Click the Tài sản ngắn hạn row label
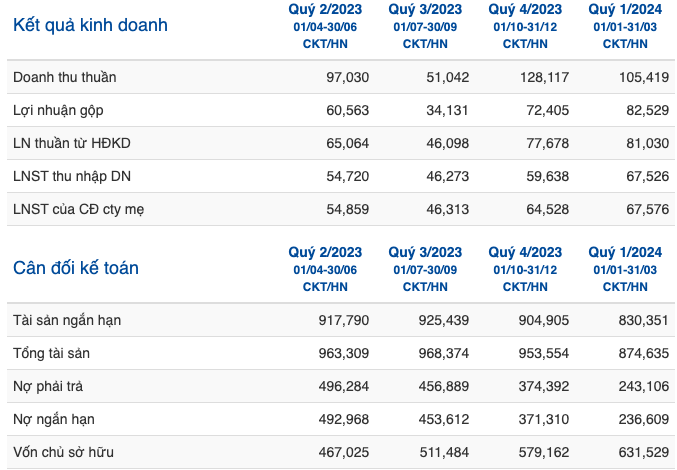 (x=67, y=320)
